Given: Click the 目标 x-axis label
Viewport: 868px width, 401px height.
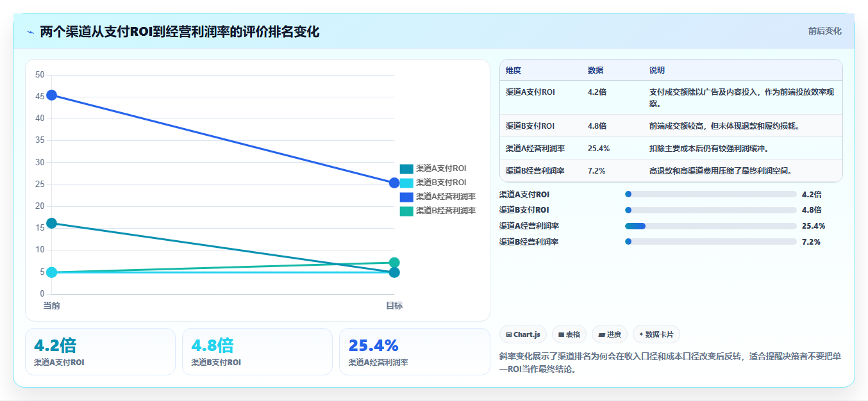Looking at the screenshot, I should 394,306.
